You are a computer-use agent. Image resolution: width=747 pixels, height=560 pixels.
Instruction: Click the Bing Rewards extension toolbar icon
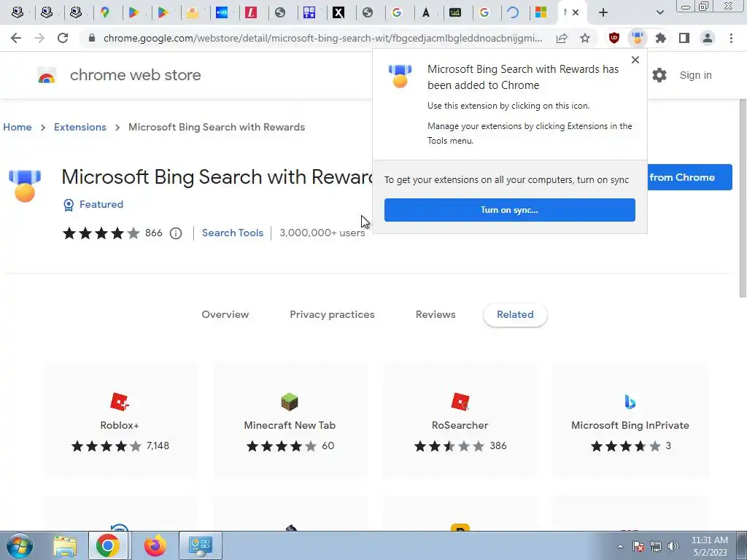point(638,38)
